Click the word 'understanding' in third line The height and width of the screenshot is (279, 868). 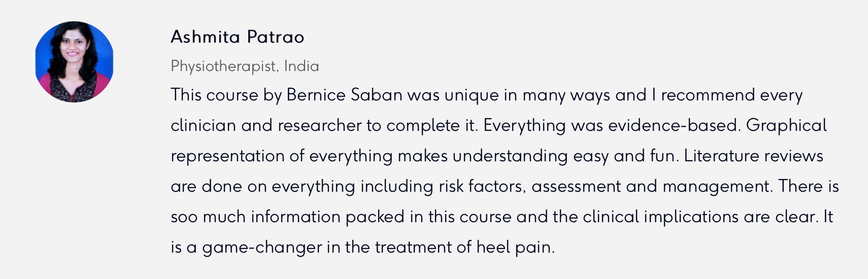(x=510, y=157)
